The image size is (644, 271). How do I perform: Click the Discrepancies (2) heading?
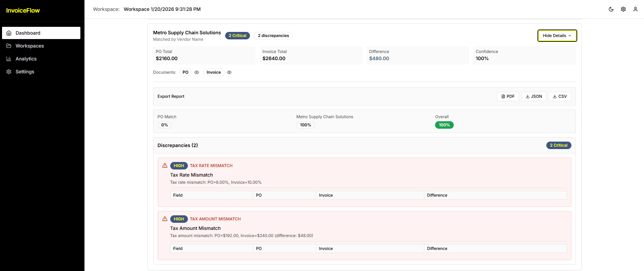178,145
